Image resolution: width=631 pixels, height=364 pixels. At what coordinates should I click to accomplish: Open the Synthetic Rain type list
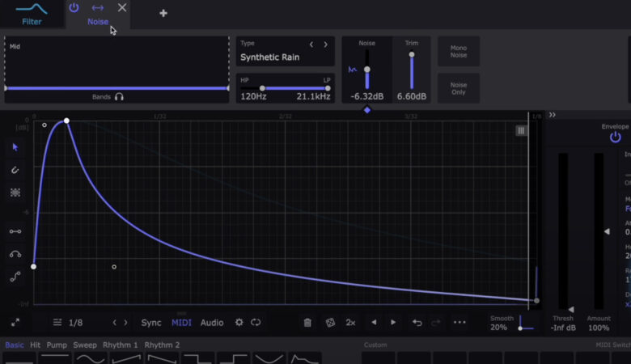coord(269,57)
